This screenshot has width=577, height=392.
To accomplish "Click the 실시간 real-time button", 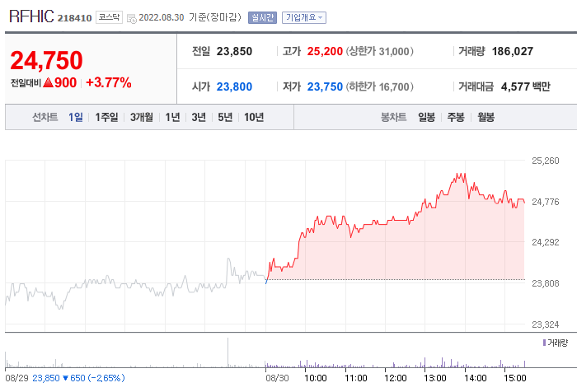I will [262, 17].
